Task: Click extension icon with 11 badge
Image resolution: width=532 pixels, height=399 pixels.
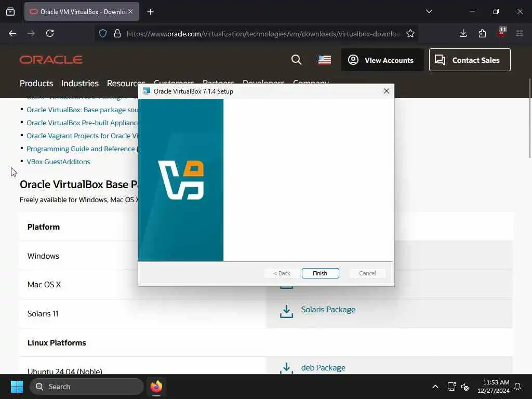Action: click(501, 33)
